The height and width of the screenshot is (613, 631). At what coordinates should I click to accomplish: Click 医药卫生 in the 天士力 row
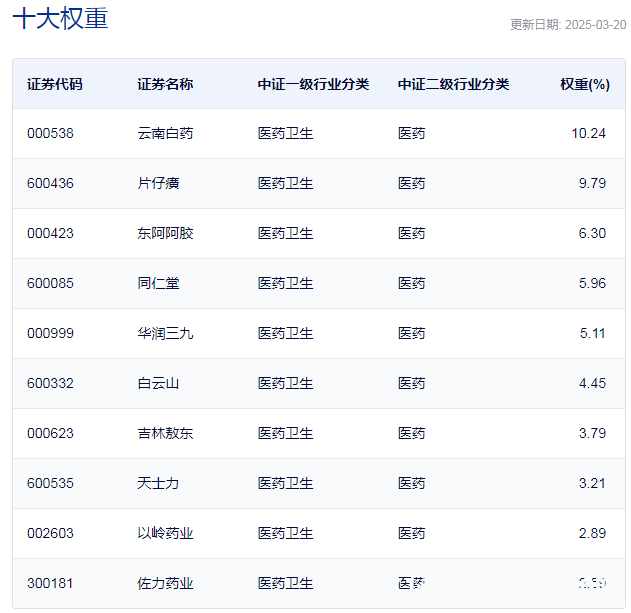pos(285,483)
